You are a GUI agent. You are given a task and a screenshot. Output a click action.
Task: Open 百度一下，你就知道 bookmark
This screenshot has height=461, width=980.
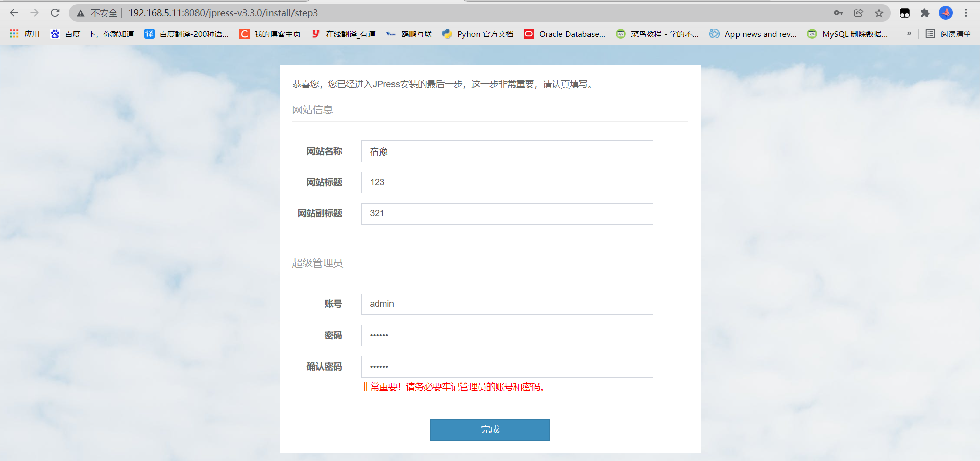pos(92,34)
